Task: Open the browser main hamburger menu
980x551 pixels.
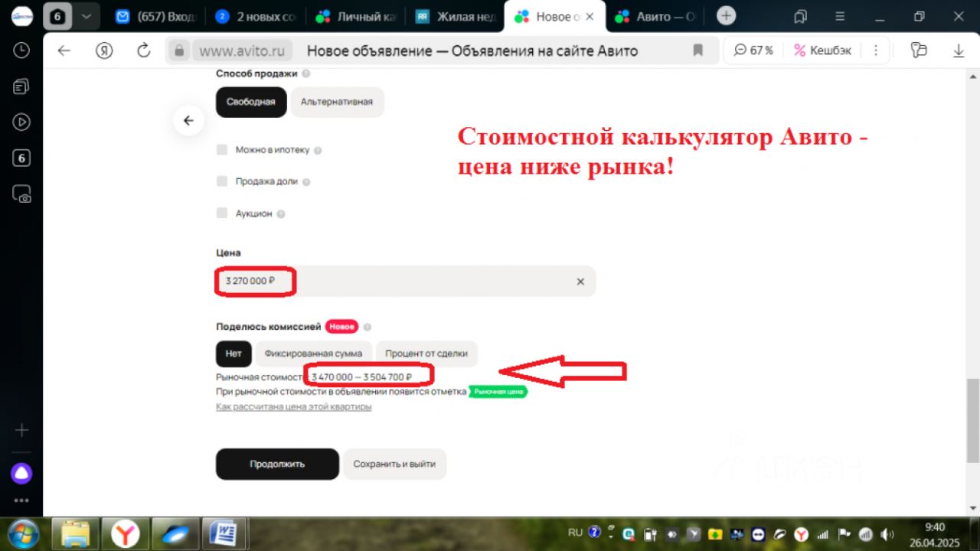Action: 840,16
